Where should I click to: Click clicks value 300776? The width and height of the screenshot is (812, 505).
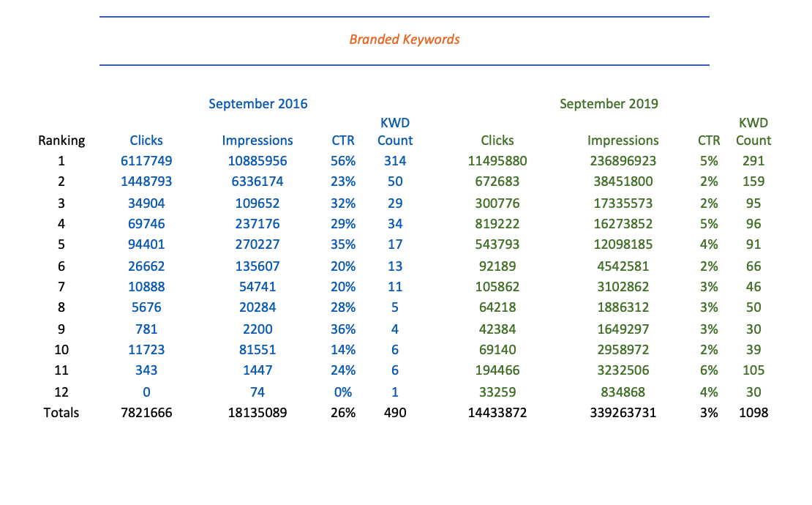[497, 203]
